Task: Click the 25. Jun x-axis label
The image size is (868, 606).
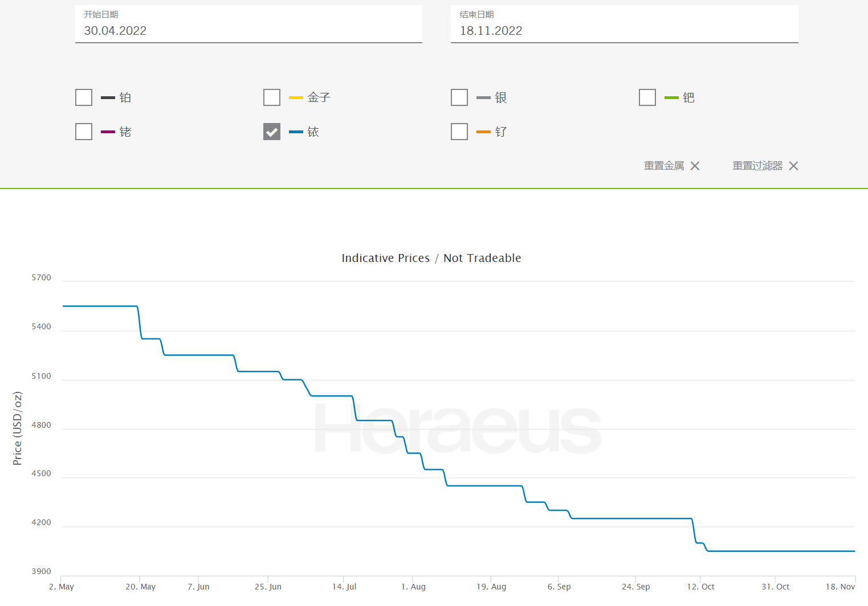Action: [x=268, y=587]
